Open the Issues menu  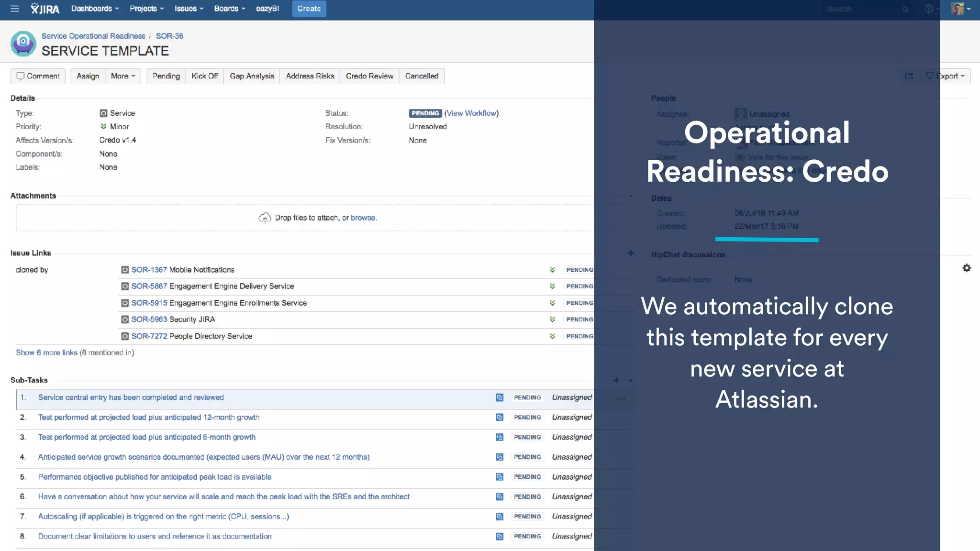[189, 9]
